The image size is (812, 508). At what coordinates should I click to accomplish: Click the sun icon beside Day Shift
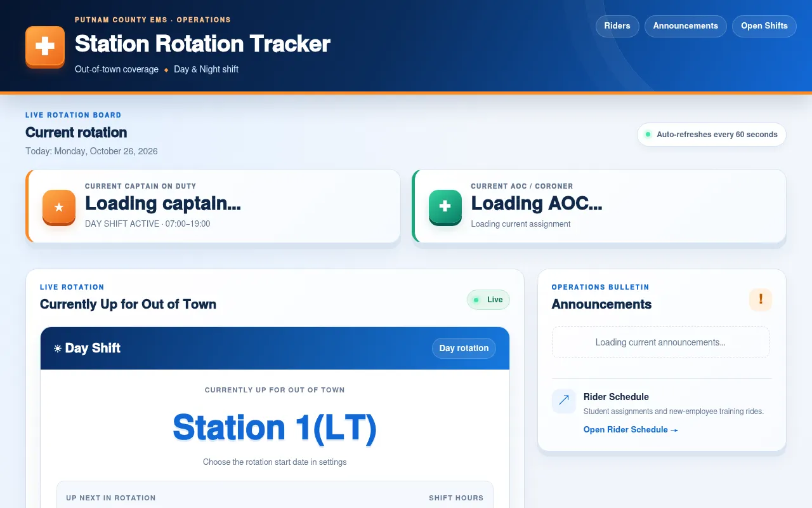tap(58, 349)
